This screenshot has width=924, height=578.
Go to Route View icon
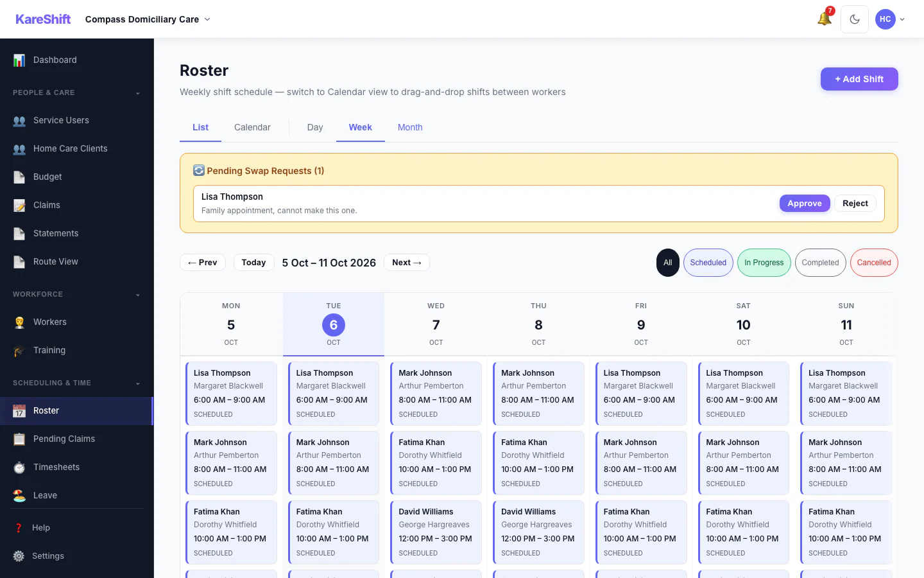tap(19, 262)
